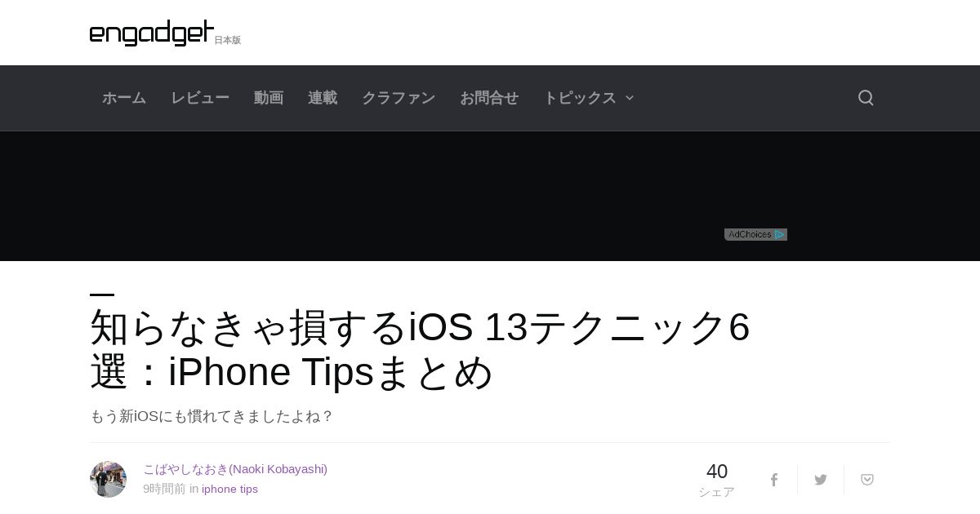The width and height of the screenshot is (980, 514).
Task: Expand the トピックス dropdown chevron
Action: click(x=630, y=98)
